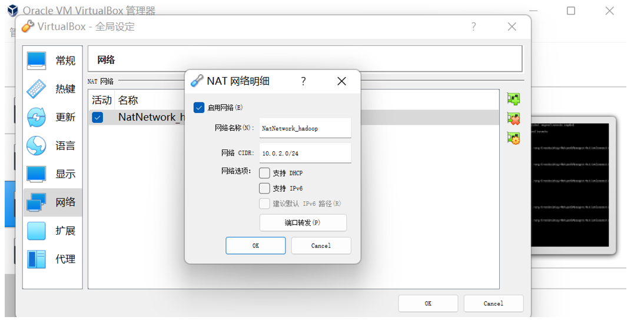Click Cancel in the 全局设定 window
This screenshot has height=320, width=644.
coord(494,304)
